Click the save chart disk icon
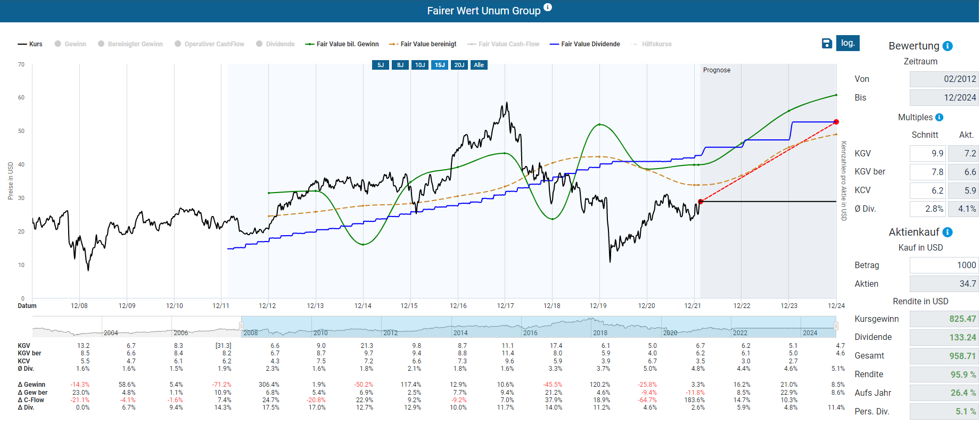The image size is (980, 424). coord(827,44)
